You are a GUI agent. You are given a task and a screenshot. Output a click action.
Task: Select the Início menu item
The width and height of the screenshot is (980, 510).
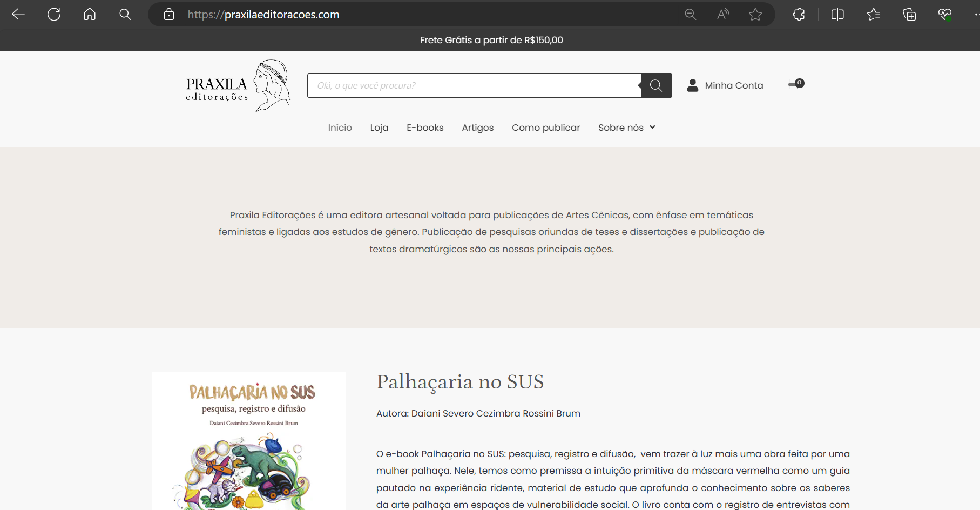click(x=340, y=127)
